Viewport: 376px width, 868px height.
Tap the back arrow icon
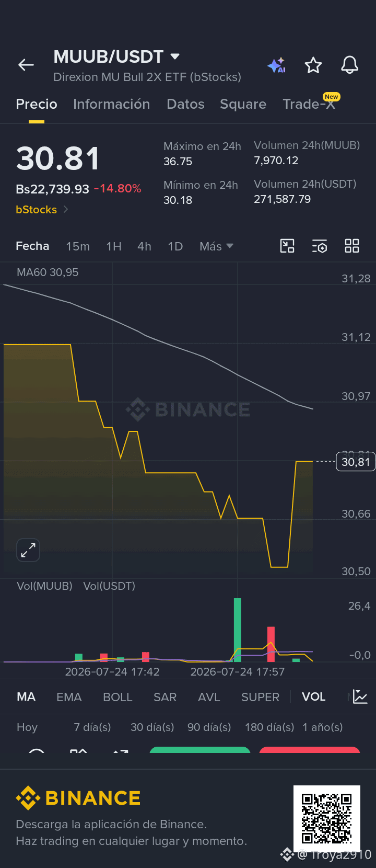26,65
